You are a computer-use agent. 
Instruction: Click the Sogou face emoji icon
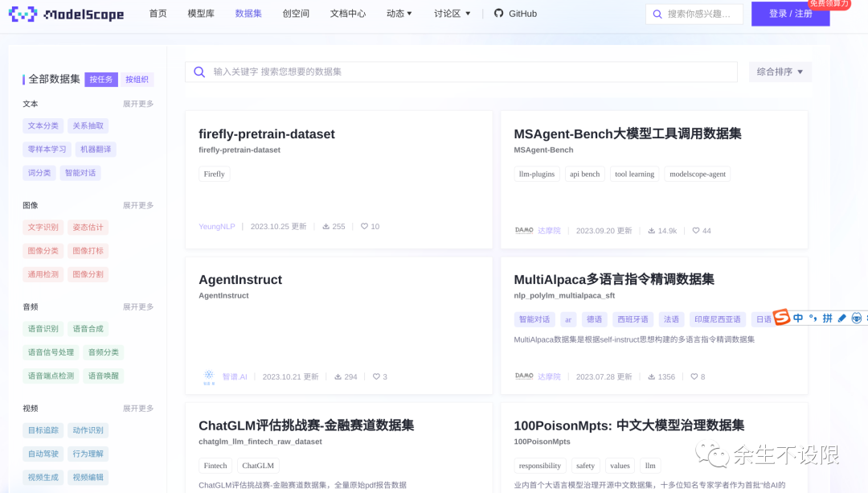coord(857,318)
